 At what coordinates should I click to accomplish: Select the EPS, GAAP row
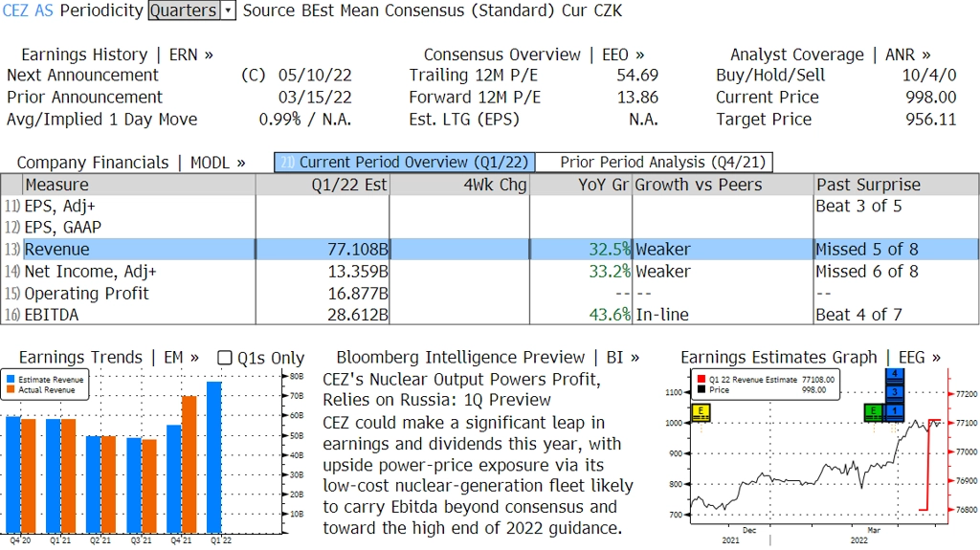tap(489, 228)
